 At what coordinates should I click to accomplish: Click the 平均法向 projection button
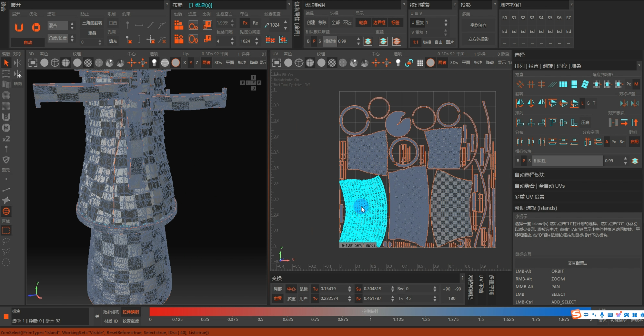pos(478,25)
